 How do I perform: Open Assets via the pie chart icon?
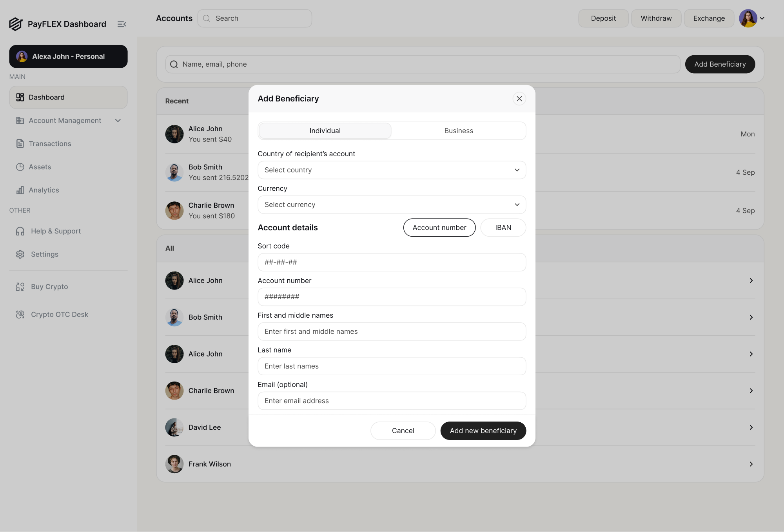pyautogui.click(x=20, y=167)
